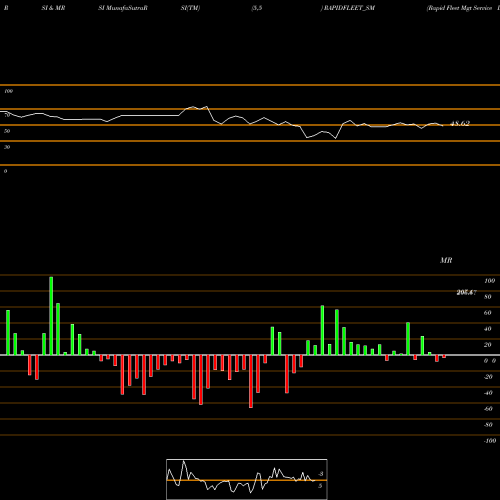Image resolution: width=500 pixels, height=500 pixels.
Task: Click the RSI axis label 50
Action: click(x=7, y=131)
